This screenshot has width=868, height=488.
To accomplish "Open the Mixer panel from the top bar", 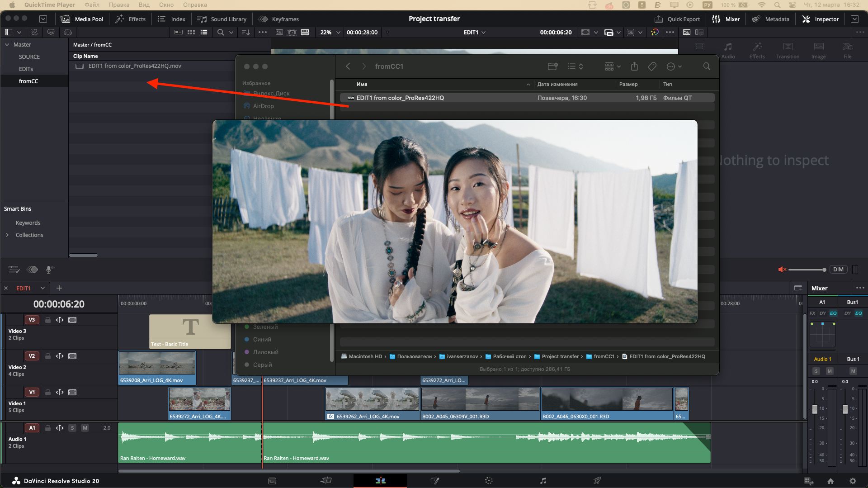I will (x=726, y=19).
